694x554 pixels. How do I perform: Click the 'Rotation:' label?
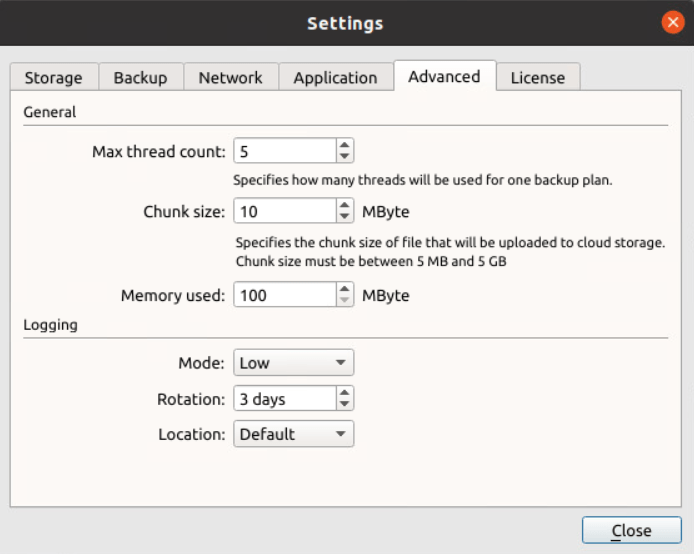(191, 399)
